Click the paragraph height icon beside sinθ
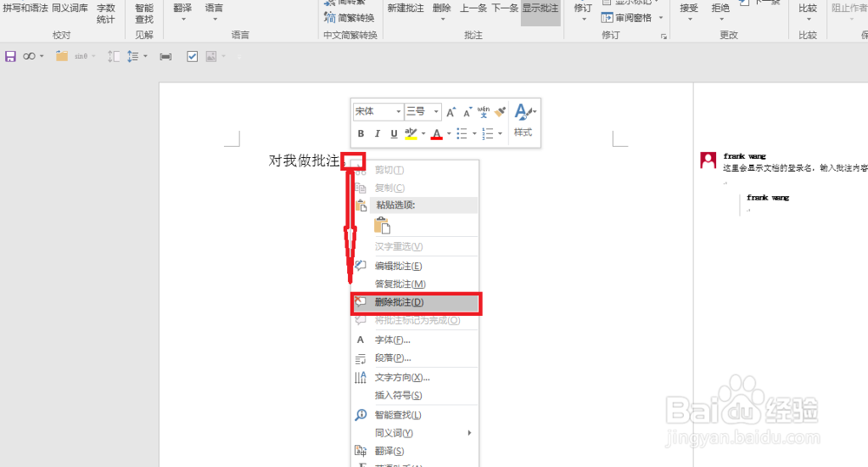868x467 pixels. point(113,56)
